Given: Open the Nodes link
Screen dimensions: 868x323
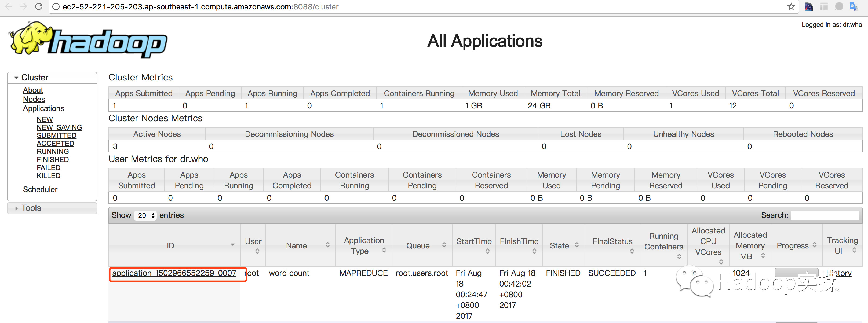Looking at the screenshot, I should pos(34,99).
